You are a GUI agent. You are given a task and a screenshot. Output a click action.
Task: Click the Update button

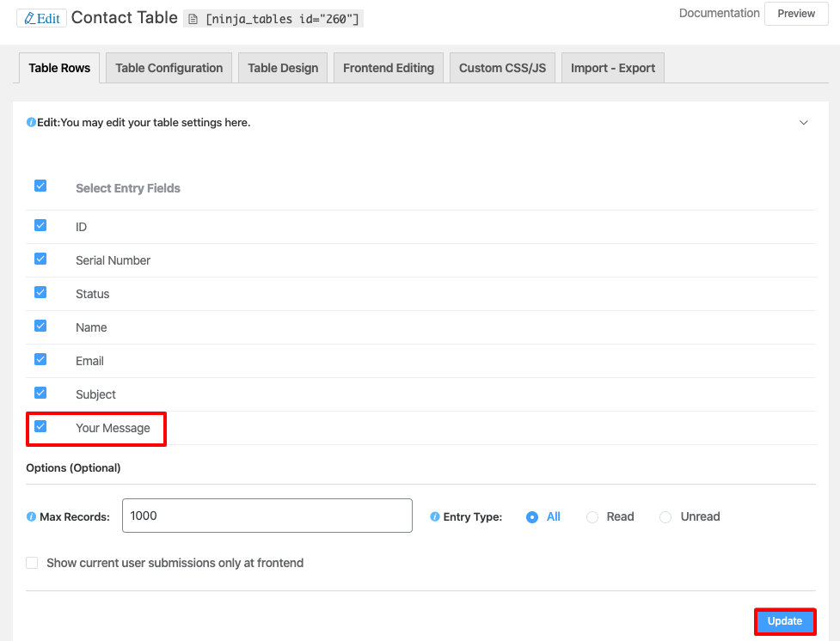pos(784,621)
